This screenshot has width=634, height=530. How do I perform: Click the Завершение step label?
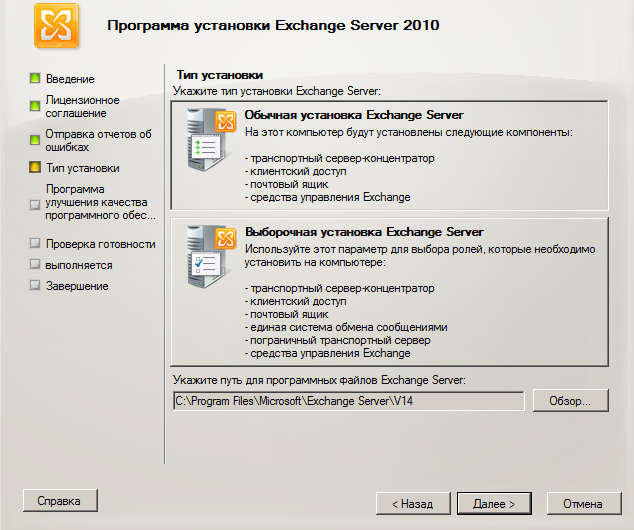pyautogui.click(x=77, y=286)
